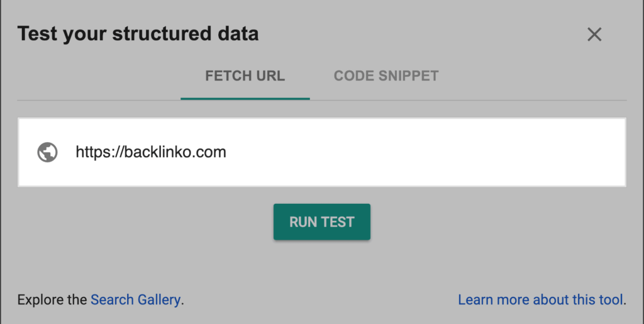
Task: Click the https://backlinko.com URL text
Action: click(x=151, y=152)
